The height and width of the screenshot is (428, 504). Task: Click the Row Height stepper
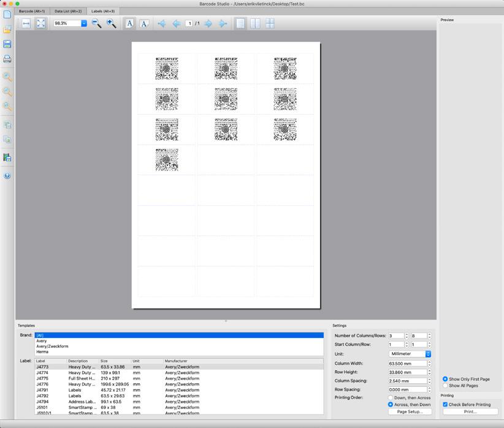point(429,372)
